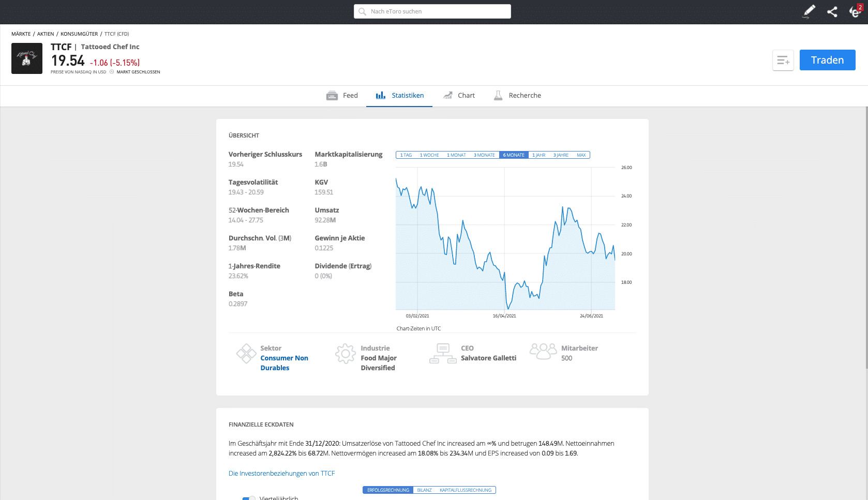This screenshot has width=868, height=500.
Task: Go to AKTIEN breadcrumb
Action: pyautogui.click(x=46, y=34)
